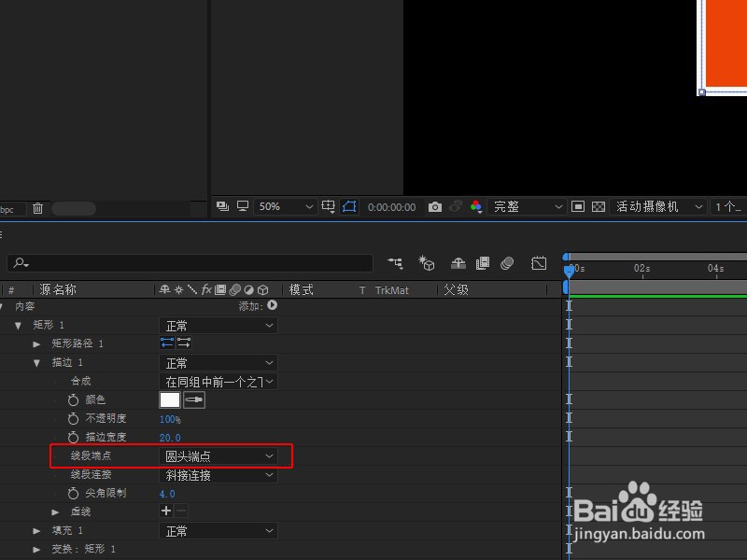The height and width of the screenshot is (560, 747).
Task: Click the stroke color eyedropper
Action: click(x=194, y=400)
